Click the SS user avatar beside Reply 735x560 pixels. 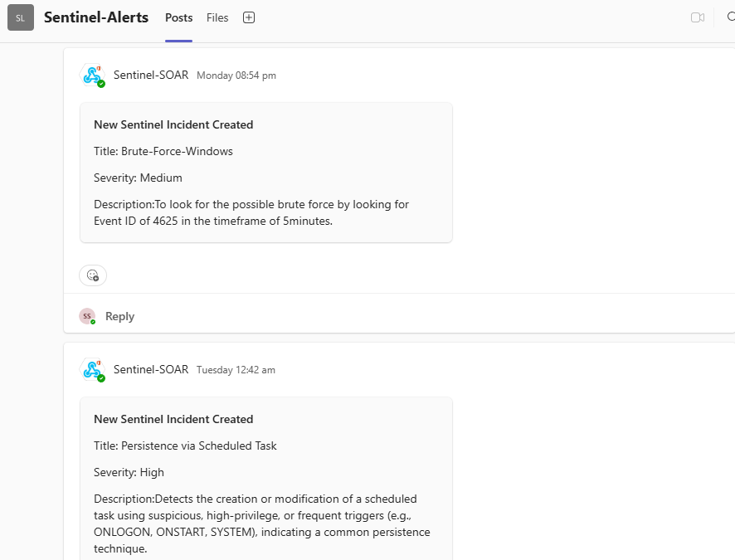[86, 316]
